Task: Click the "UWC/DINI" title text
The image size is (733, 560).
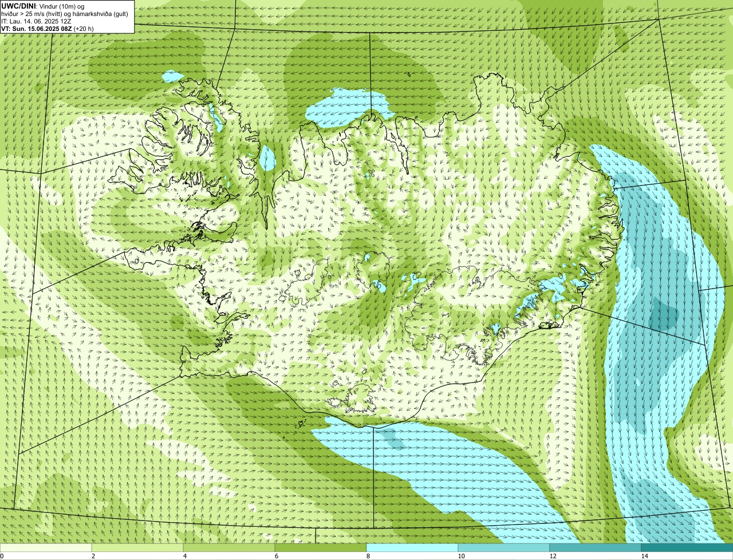Action: pyautogui.click(x=19, y=6)
